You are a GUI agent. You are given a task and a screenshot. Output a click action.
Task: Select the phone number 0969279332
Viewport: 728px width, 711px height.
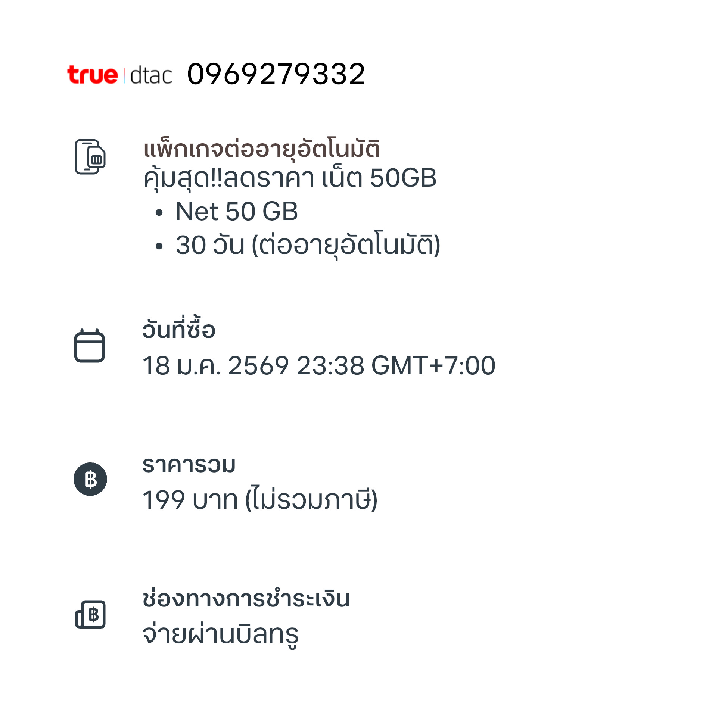point(276,74)
